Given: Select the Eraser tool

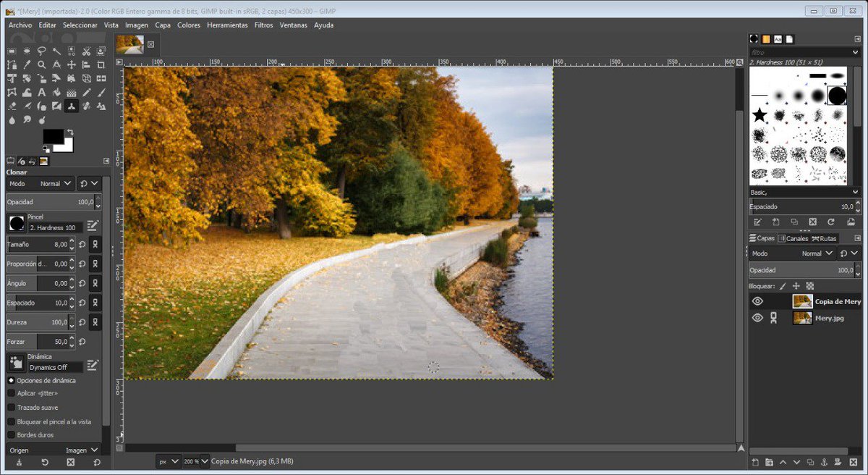Looking at the screenshot, I should point(12,106).
